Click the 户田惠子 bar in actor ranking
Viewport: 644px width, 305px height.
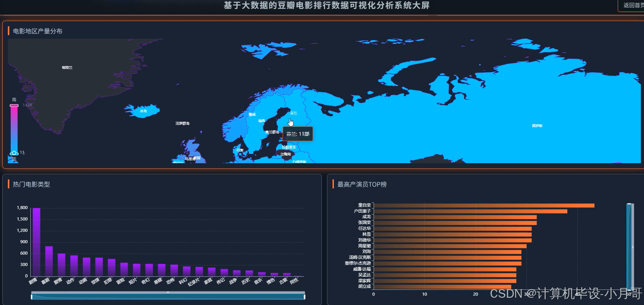[x=471, y=211]
